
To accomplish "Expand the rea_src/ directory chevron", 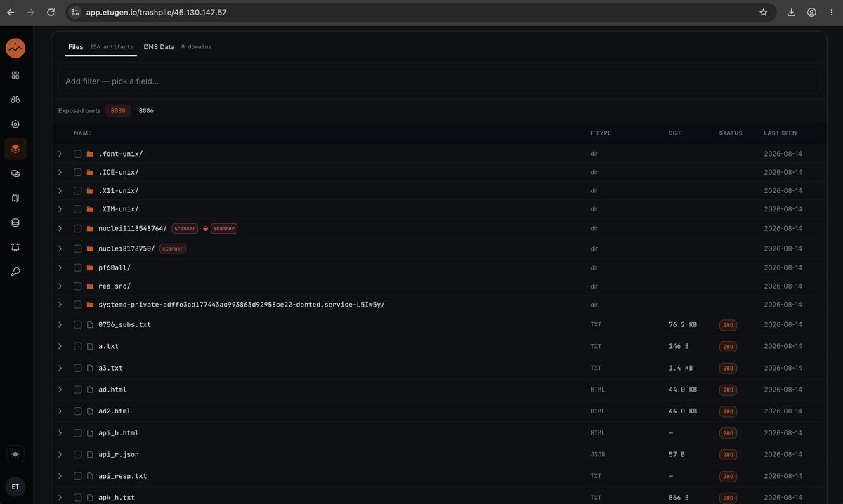I will pos(60,286).
